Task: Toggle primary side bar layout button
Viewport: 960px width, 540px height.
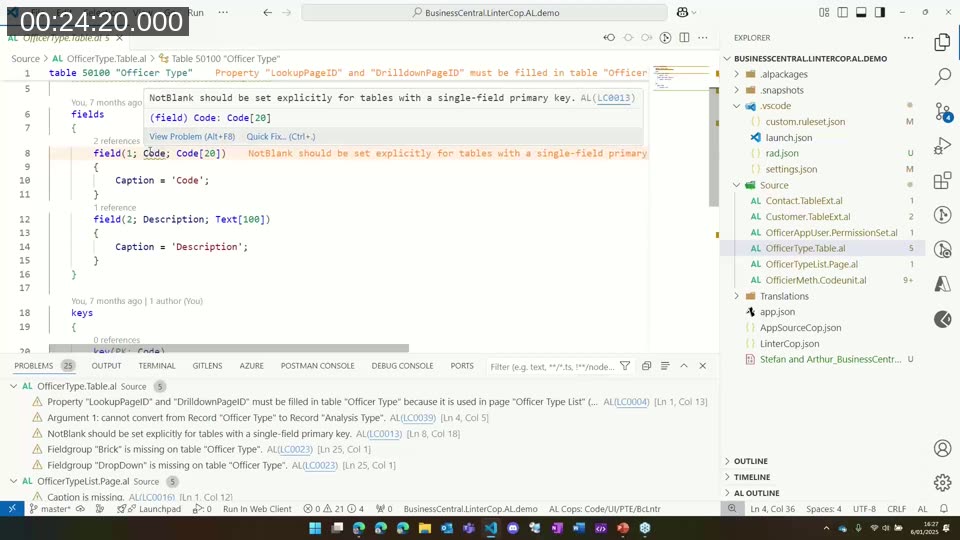Action: click(x=842, y=12)
